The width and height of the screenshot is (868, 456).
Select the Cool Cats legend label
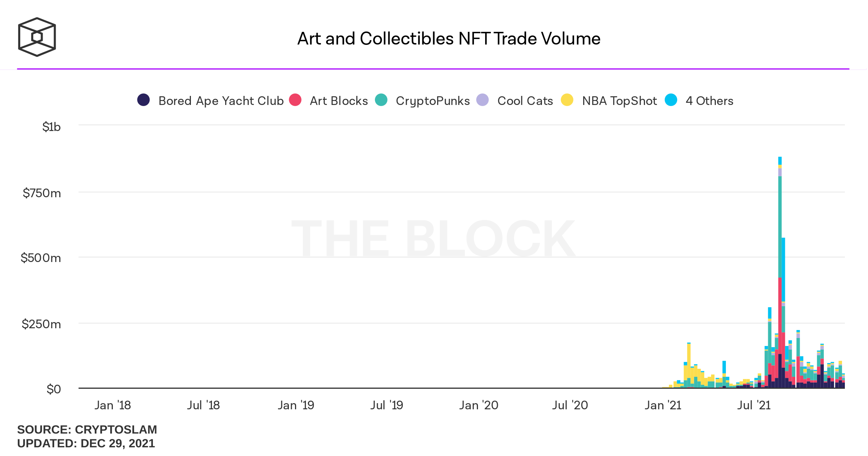[525, 101]
